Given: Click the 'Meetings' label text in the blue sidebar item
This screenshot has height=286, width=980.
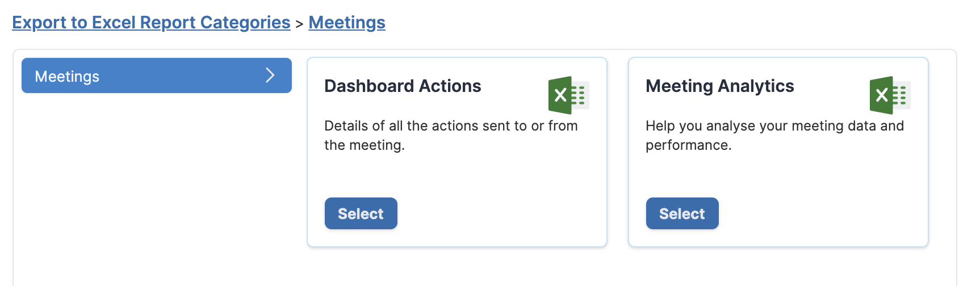Looking at the screenshot, I should tap(67, 77).
